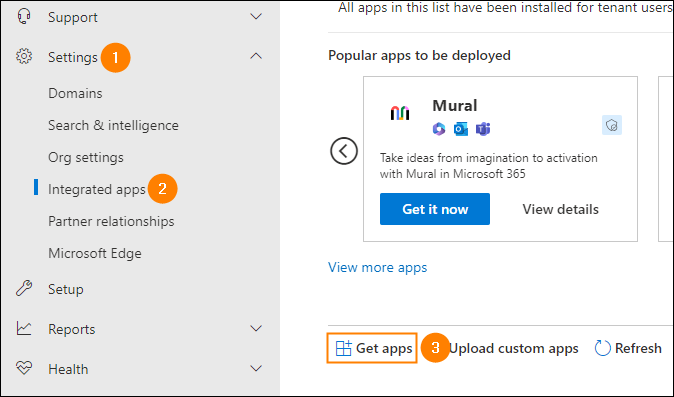Expand the Support menu chevron

point(256,17)
